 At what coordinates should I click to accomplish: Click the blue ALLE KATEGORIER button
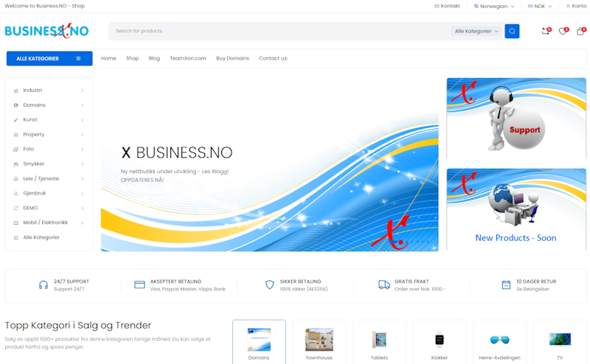click(x=49, y=59)
